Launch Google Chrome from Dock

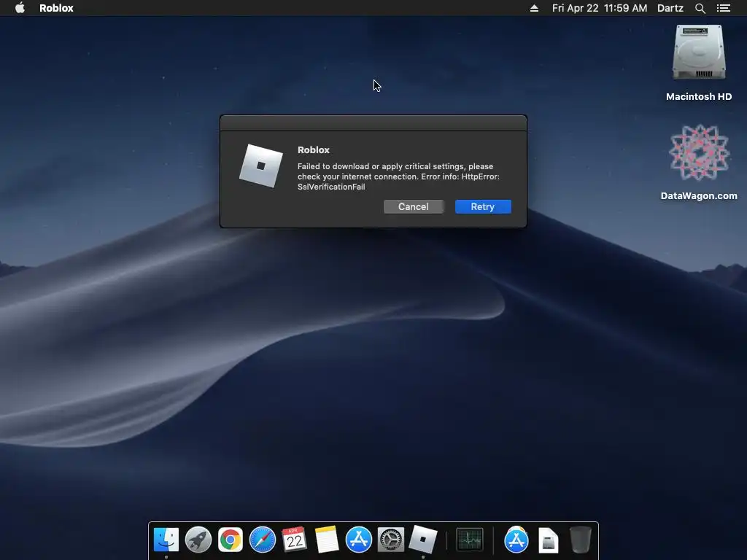[230, 540]
